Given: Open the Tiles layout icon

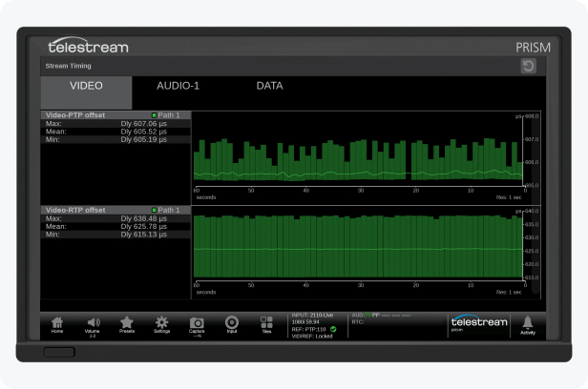Looking at the screenshot, I should [x=266, y=324].
